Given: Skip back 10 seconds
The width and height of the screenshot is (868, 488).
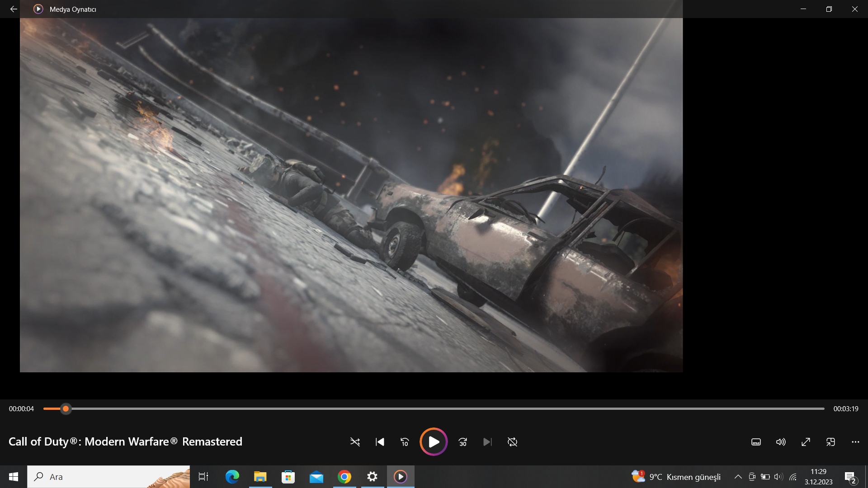Looking at the screenshot, I should (x=405, y=442).
